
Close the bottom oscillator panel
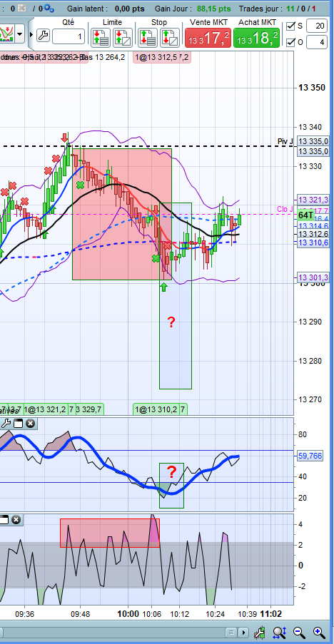16,520
